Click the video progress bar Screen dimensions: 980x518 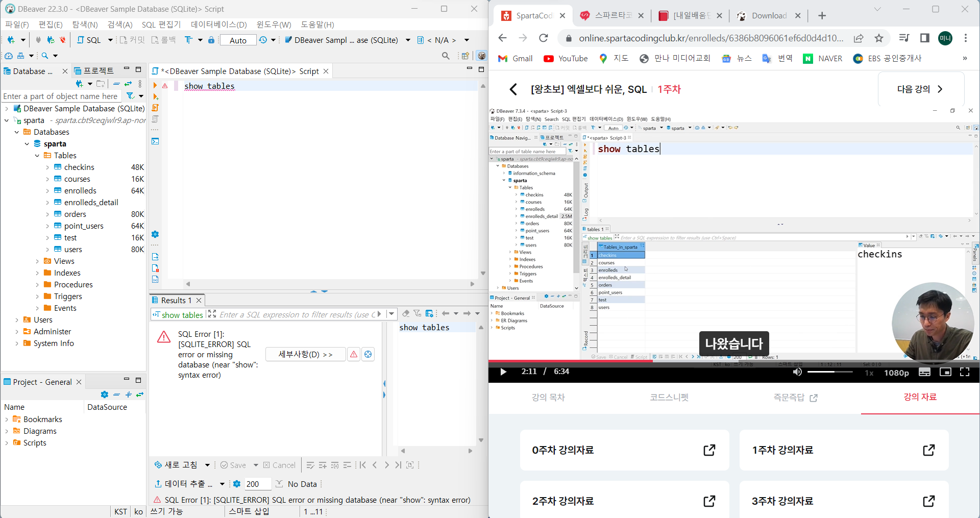click(x=734, y=361)
